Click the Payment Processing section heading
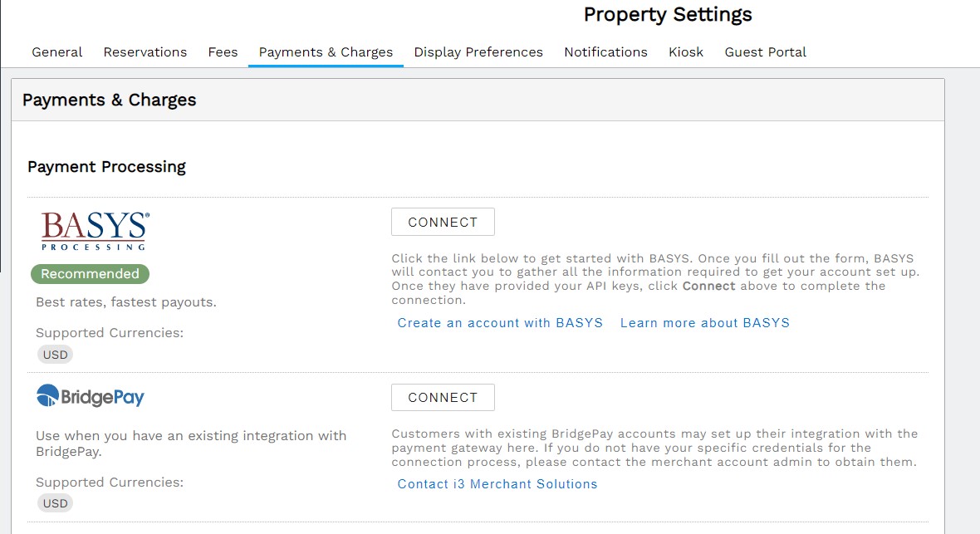 point(106,167)
